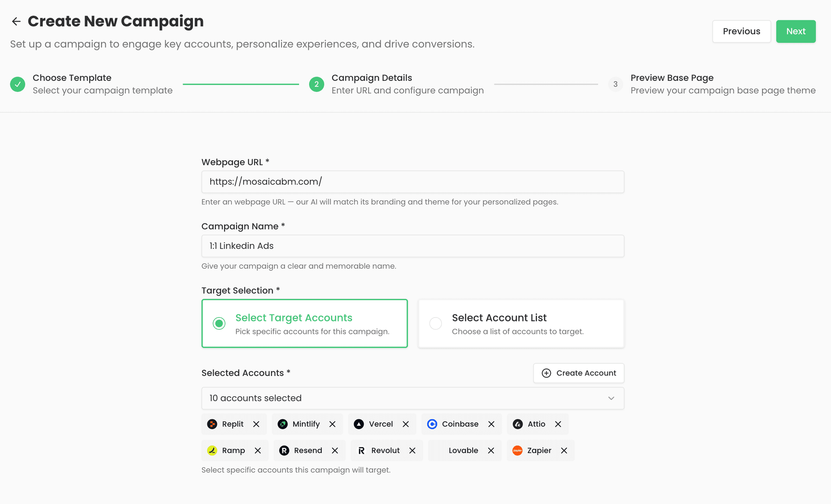Image resolution: width=831 pixels, height=504 pixels.
Task: Go back using the arrow icon
Action: coord(16,21)
